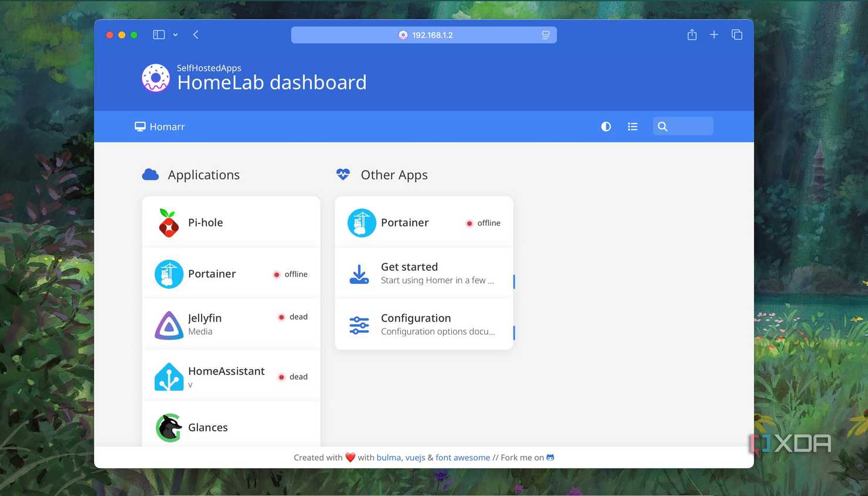
Task: Open Portainer card under Applications
Action: (231, 274)
